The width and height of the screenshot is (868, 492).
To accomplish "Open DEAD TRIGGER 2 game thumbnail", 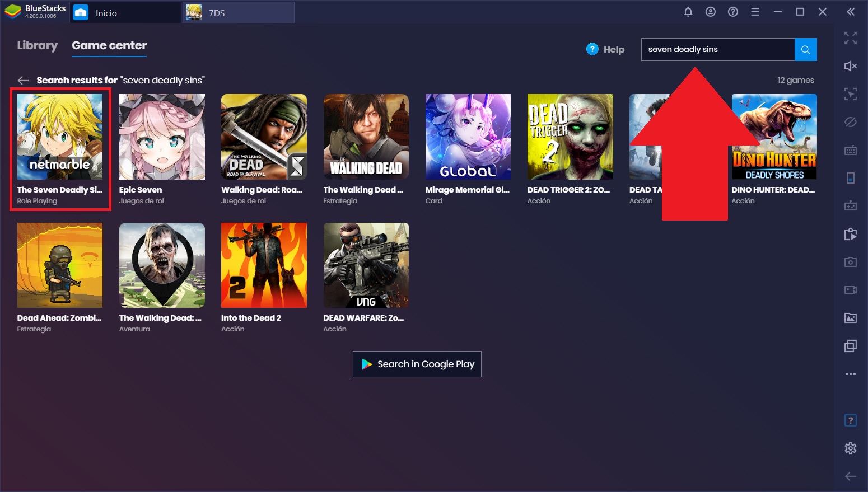I will pos(570,137).
